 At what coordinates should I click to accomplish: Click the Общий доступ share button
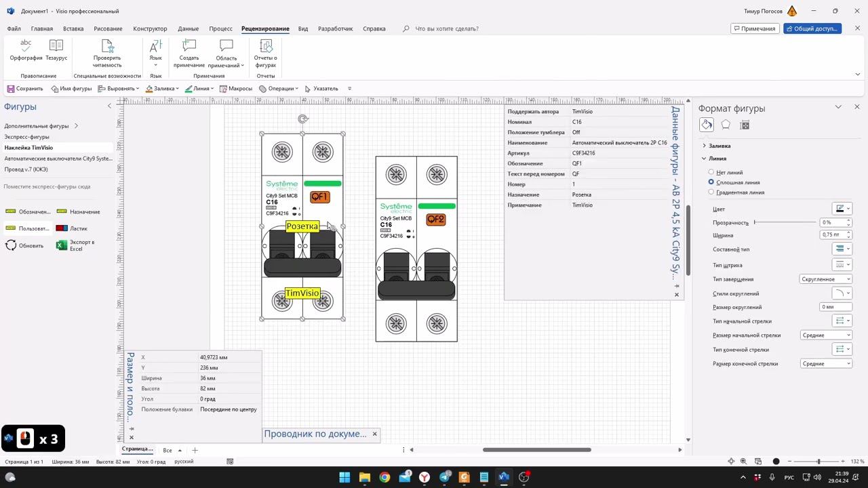pos(812,28)
